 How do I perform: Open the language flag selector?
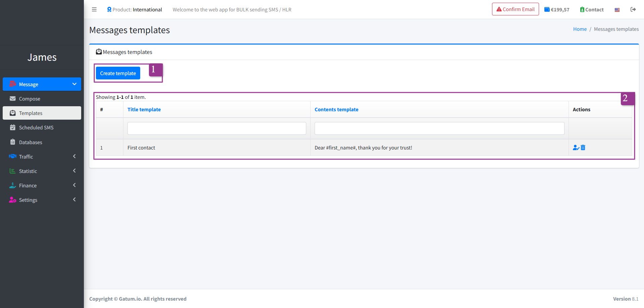(x=617, y=10)
